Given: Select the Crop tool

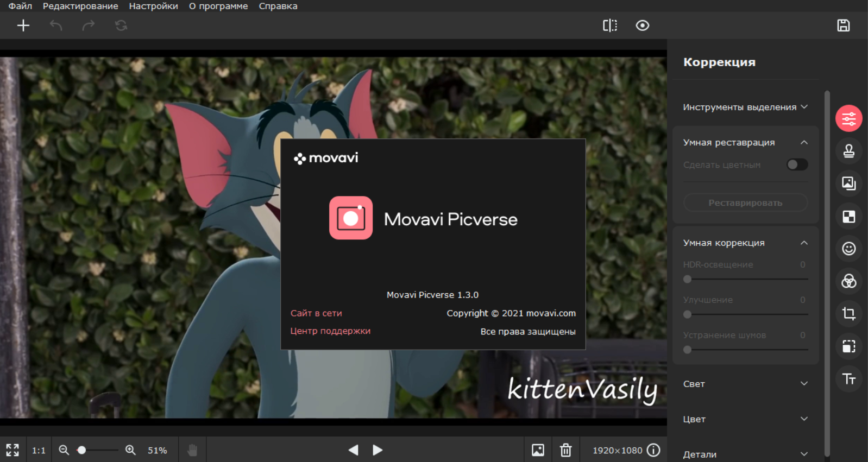Looking at the screenshot, I should (x=849, y=314).
